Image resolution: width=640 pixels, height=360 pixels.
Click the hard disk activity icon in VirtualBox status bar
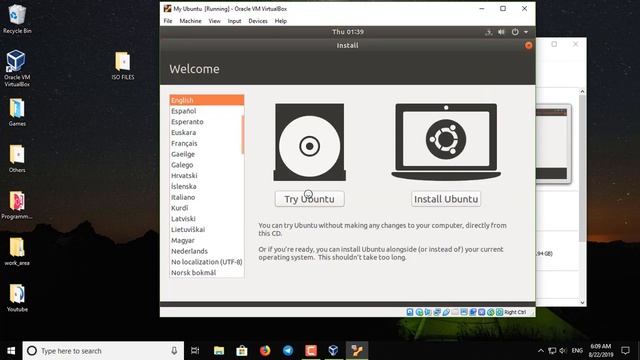click(410, 312)
